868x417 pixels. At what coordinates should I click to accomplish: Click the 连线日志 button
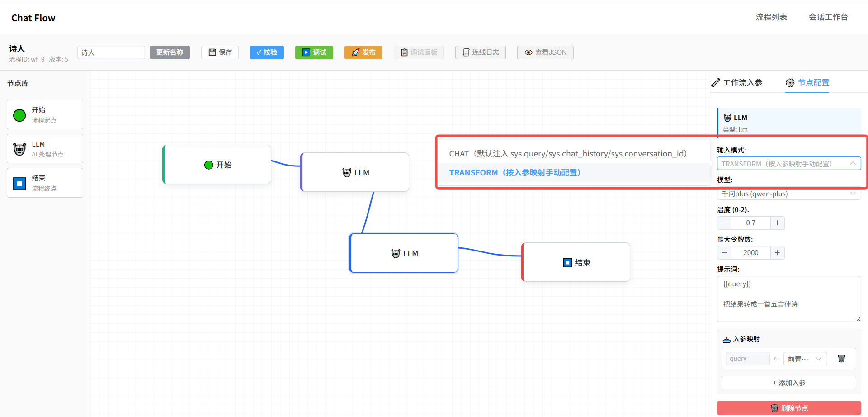click(481, 52)
